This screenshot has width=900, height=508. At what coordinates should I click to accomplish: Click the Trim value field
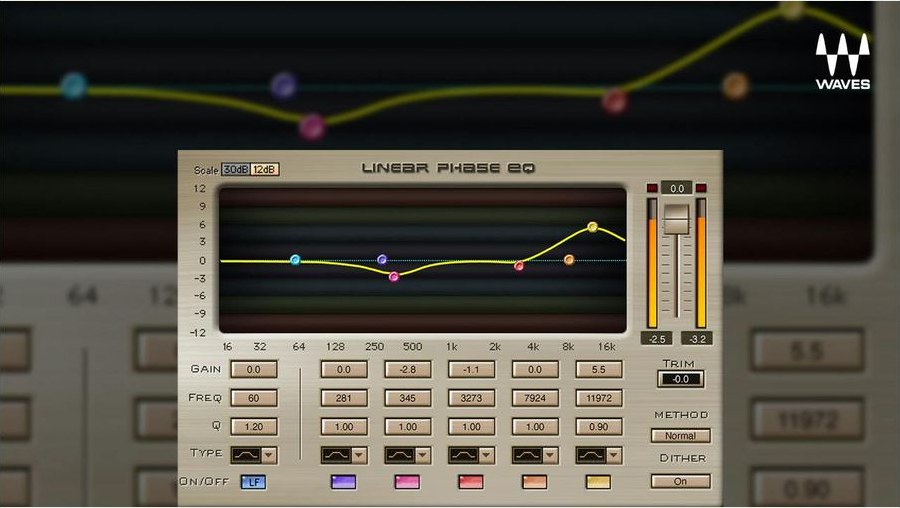coord(680,379)
